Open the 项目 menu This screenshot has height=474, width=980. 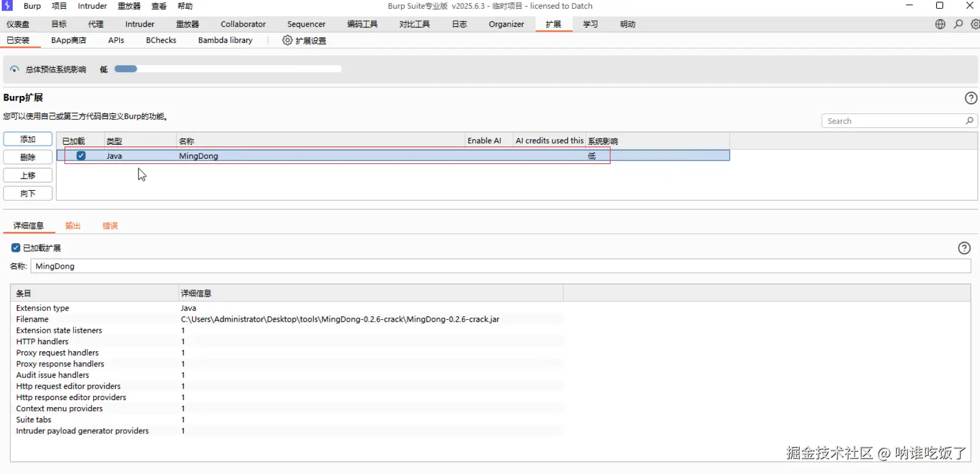59,6
